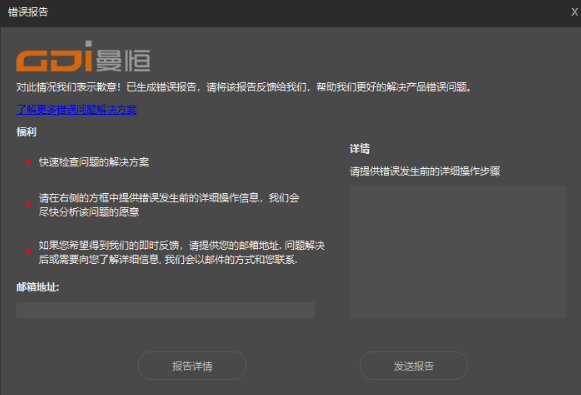Click the bullet text starting 请在右侧的方框中提供
Image resolution: width=581 pixels, height=395 pixels.
pos(169,205)
